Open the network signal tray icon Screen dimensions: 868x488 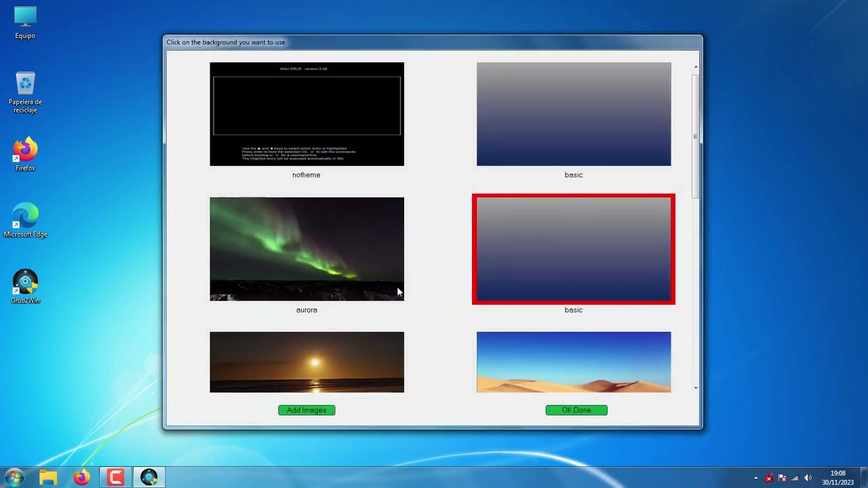click(795, 478)
